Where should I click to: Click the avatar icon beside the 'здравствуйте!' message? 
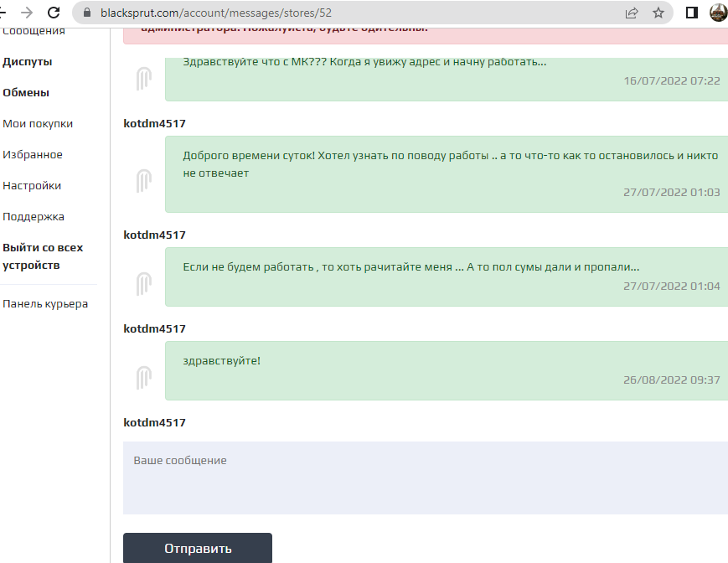coord(144,377)
